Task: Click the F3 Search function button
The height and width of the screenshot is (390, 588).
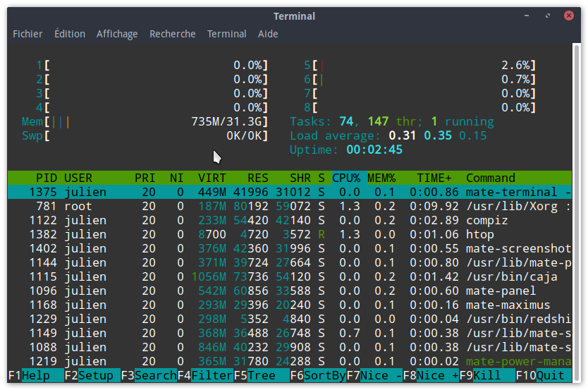Action: 149,375
